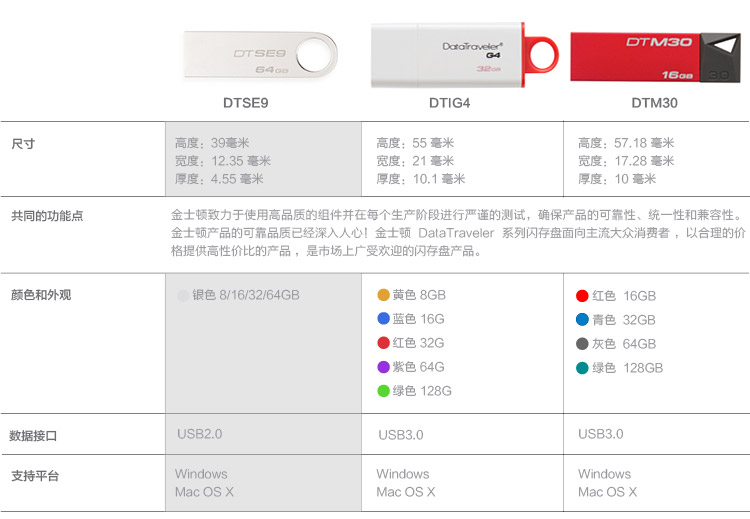Pick the teal 128GB dot under DTM30
This screenshot has width=750, height=519.
pos(582,368)
